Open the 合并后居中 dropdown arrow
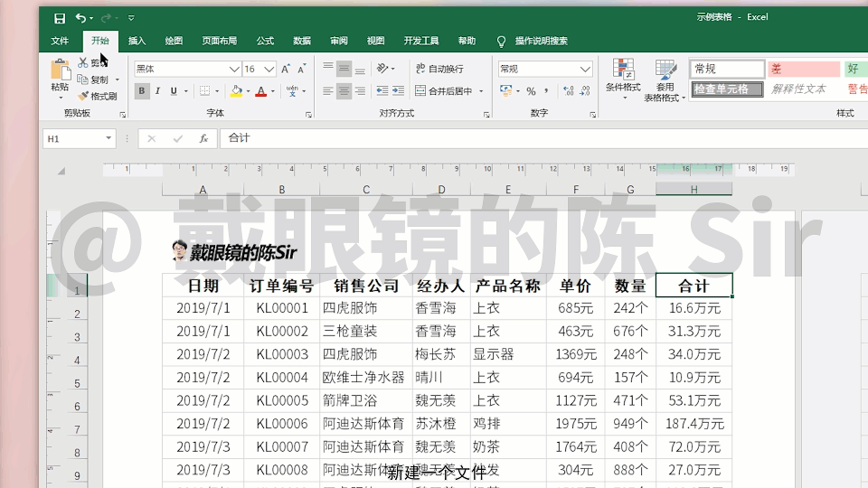Viewport: 868px width, 488px height. pos(481,90)
